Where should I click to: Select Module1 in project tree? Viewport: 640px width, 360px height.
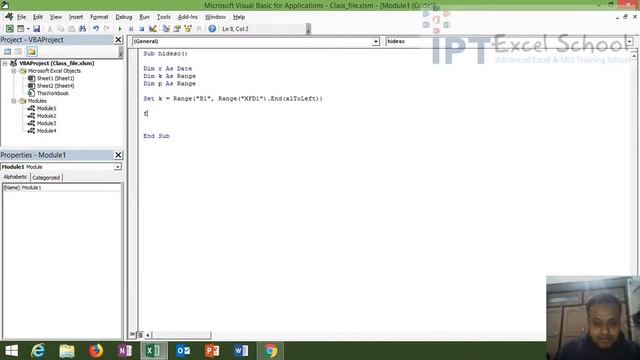[x=46, y=108]
